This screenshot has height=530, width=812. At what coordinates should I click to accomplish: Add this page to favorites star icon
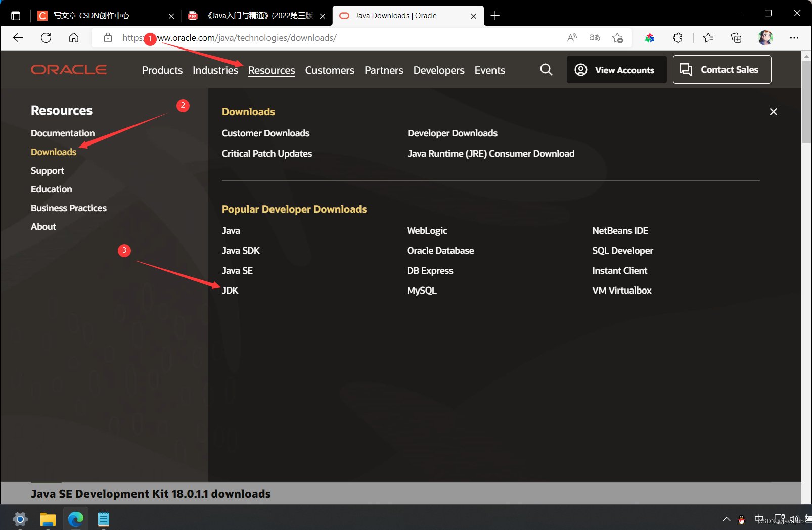[x=617, y=38]
